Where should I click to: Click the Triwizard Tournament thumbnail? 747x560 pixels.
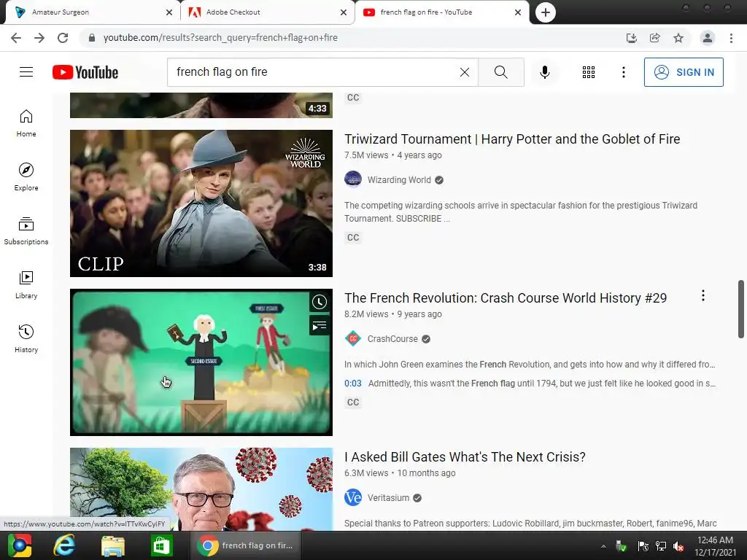[201, 203]
